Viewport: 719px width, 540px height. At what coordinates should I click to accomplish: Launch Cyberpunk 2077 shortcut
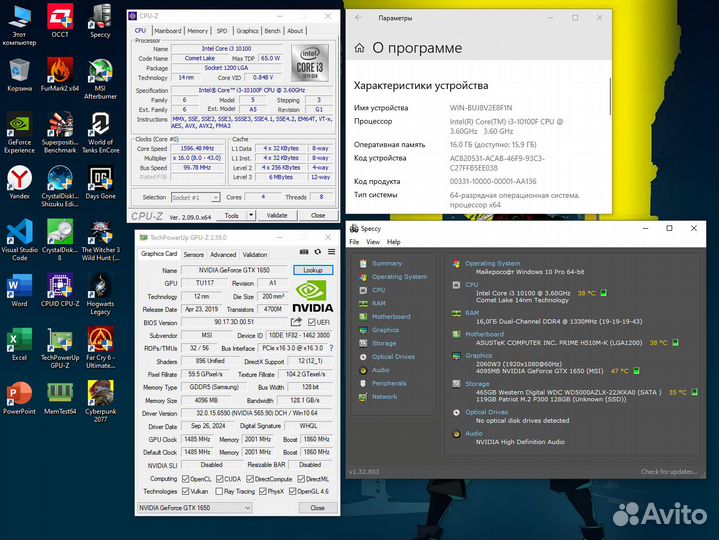(100, 402)
